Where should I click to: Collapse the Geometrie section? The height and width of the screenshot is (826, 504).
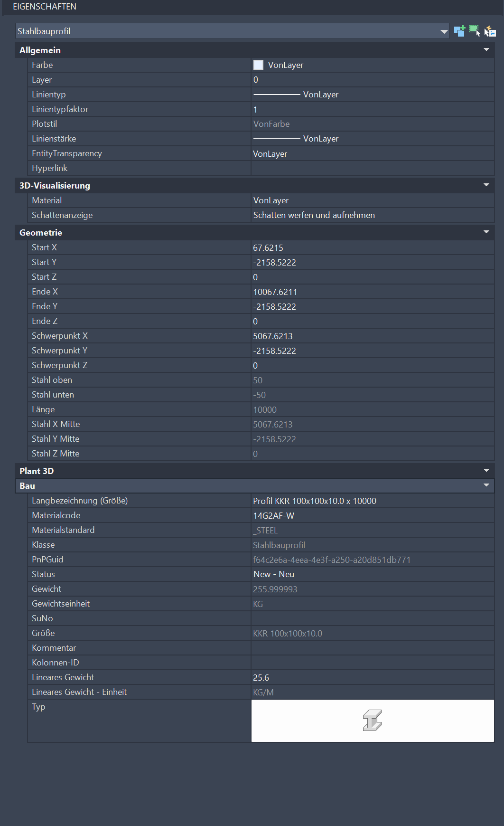(x=486, y=232)
